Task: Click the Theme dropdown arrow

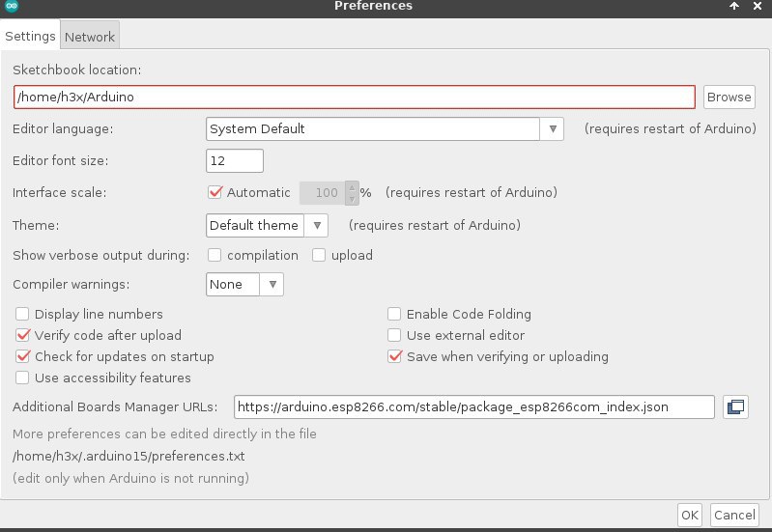Action: (x=317, y=225)
